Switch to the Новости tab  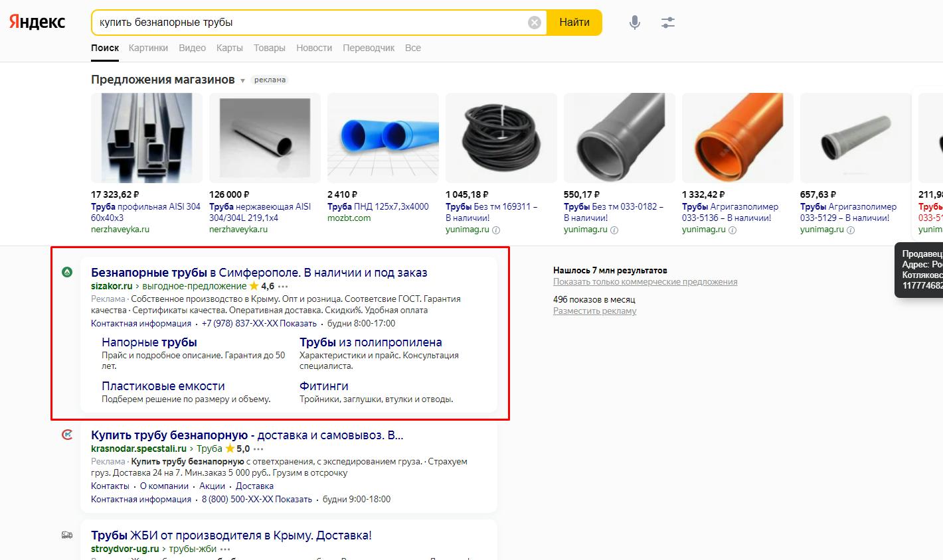pos(314,48)
